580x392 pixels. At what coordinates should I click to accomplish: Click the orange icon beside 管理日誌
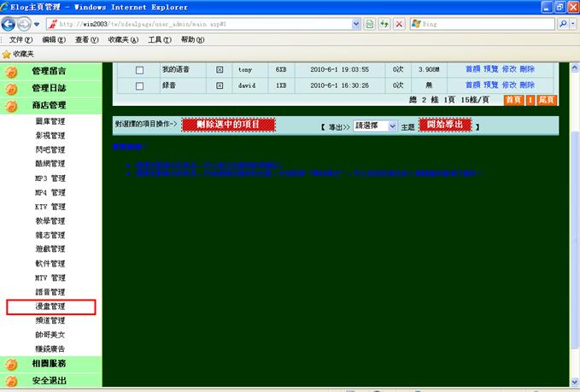[12, 89]
